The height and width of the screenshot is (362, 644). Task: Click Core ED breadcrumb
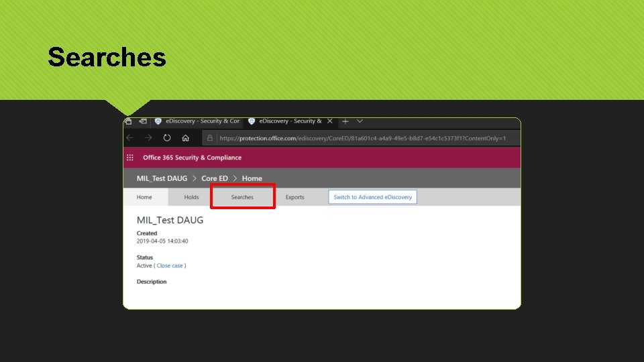[x=215, y=178]
